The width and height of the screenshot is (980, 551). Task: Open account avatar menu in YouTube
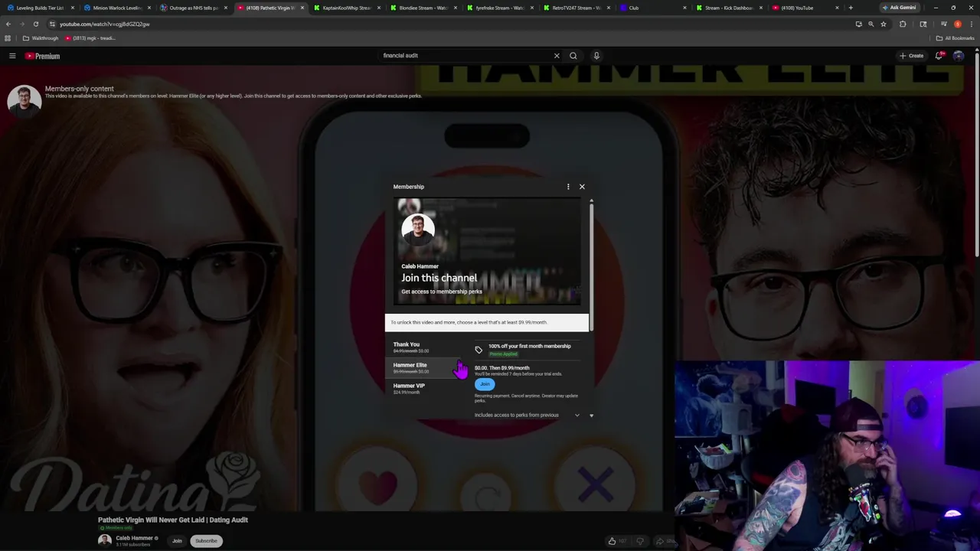[959, 56]
